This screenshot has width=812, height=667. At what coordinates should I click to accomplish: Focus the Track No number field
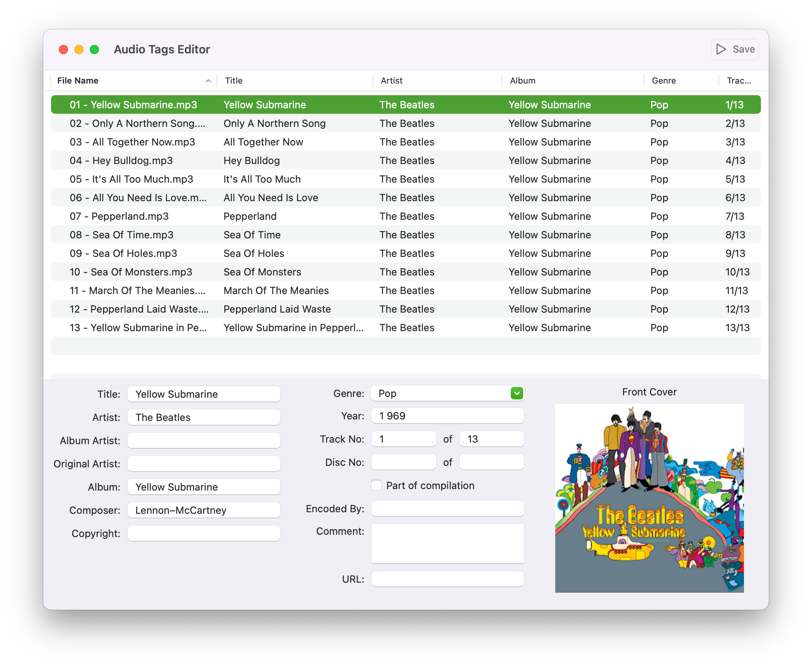404,439
